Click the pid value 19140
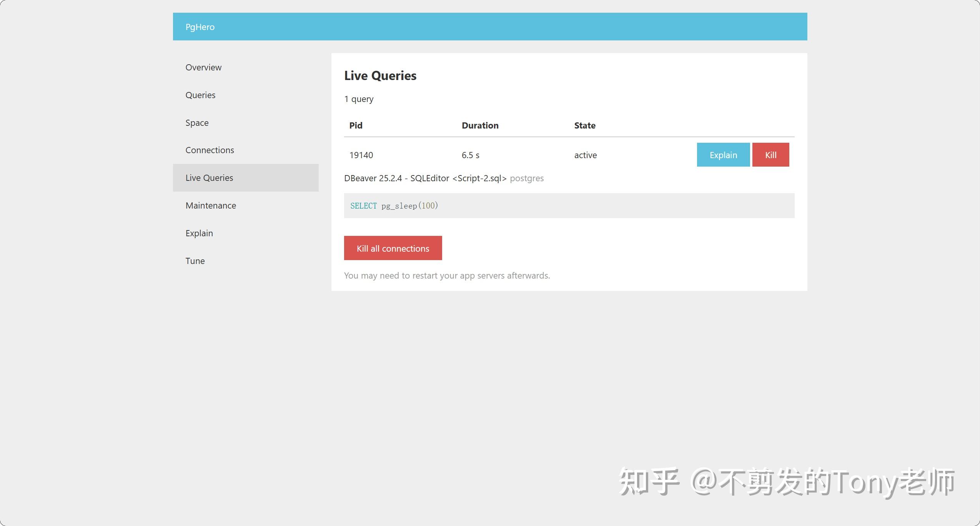Screen dimensions: 980x526 point(361,155)
